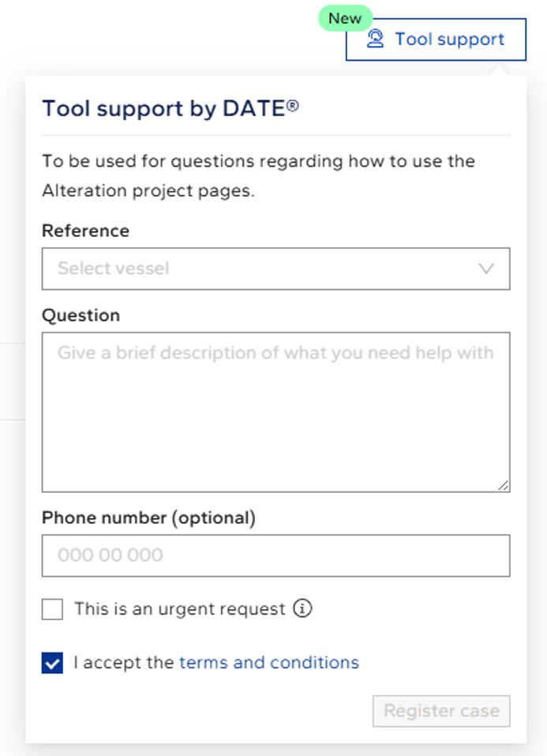Focus the Phone number input field
The height and width of the screenshot is (756, 547).
tap(275, 555)
